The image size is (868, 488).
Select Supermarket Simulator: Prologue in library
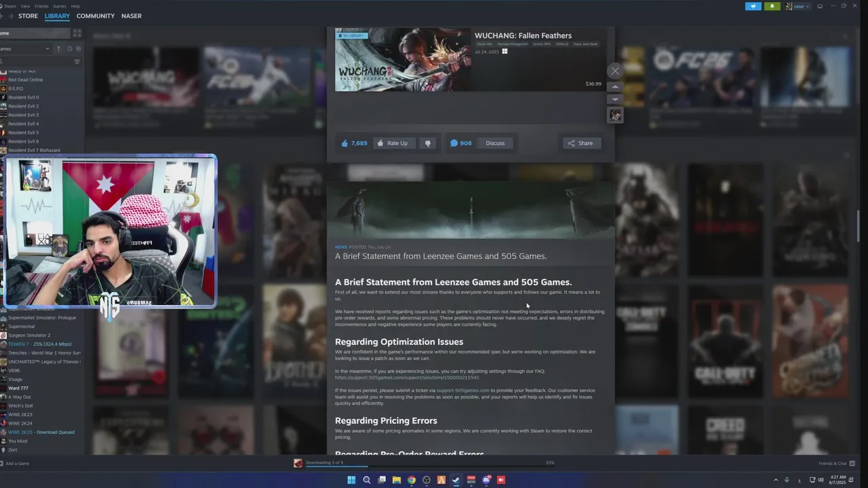pyautogui.click(x=41, y=318)
